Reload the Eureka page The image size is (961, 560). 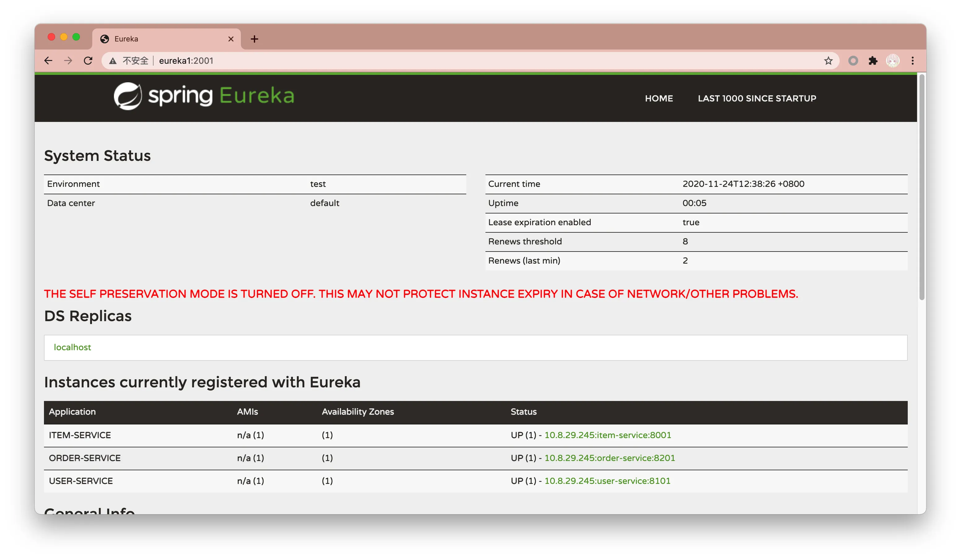pyautogui.click(x=88, y=61)
